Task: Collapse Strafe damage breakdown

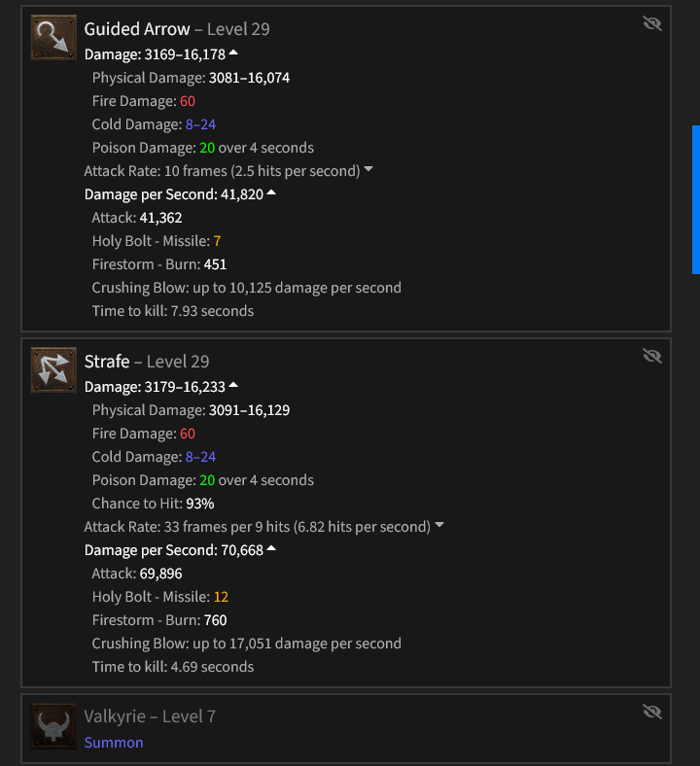Action: [x=233, y=385]
